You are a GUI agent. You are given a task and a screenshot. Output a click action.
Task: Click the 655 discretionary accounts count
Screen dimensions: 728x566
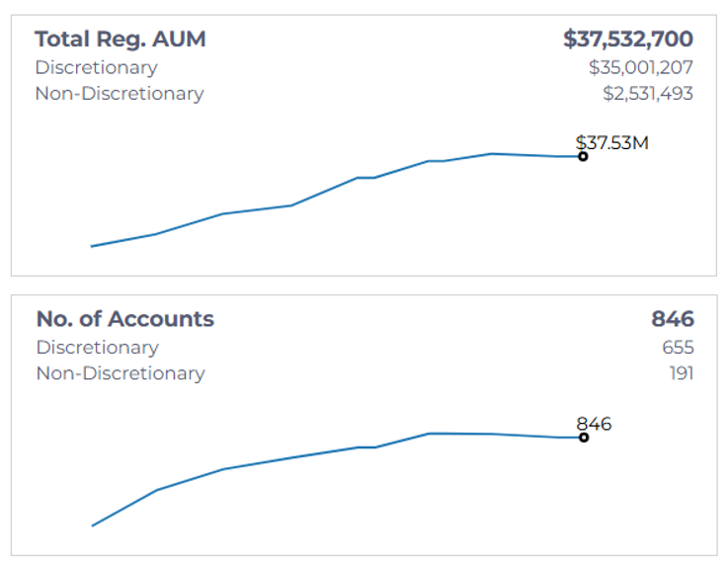tap(678, 348)
